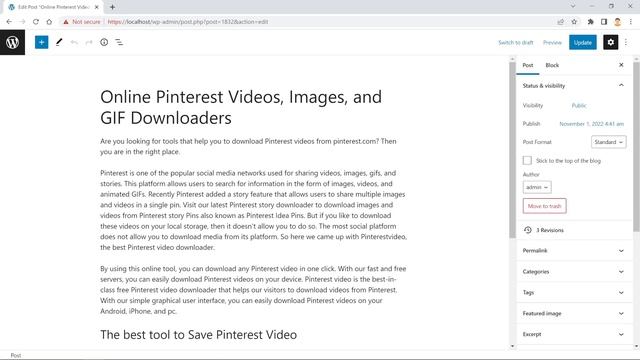Screen dimensions: 640x360
Task: Click the Update button
Action: coord(582,42)
